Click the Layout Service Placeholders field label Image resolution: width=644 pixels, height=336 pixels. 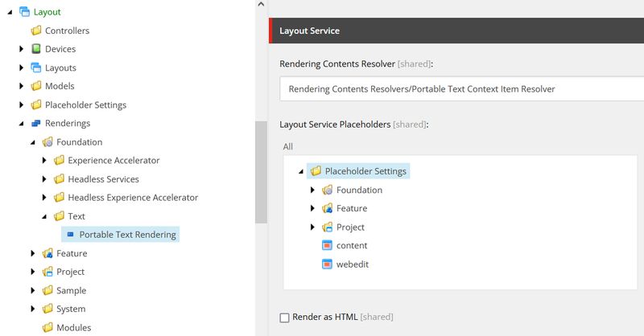pyautogui.click(x=335, y=125)
